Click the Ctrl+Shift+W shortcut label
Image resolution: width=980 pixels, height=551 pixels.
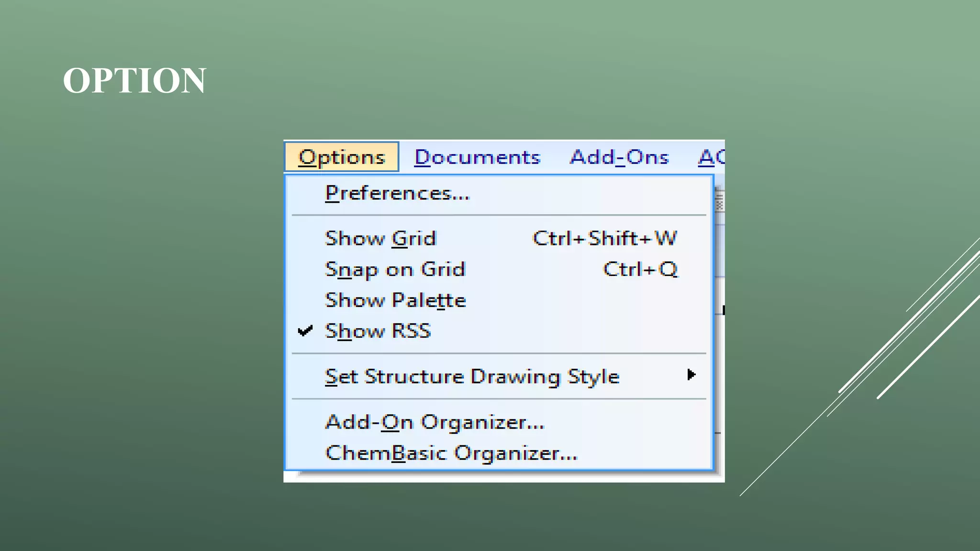pyautogui.click(x=605, y=238)
